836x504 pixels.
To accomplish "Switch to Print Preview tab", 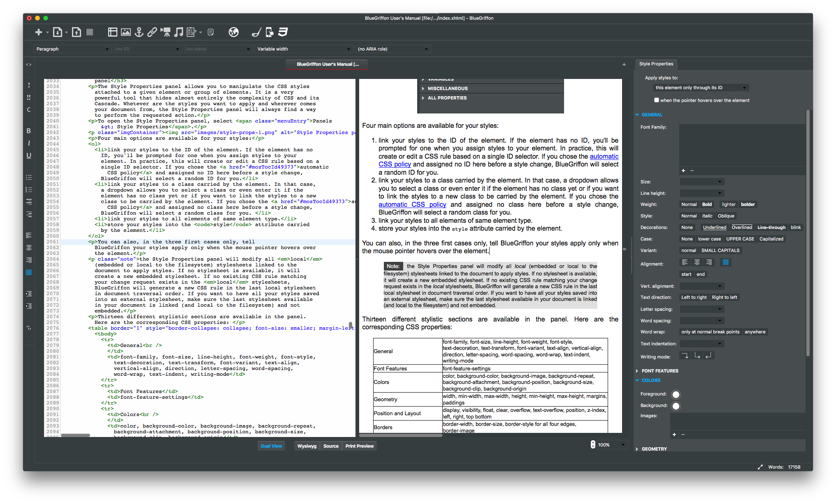I will pyautogui.click(x=359, y=446).
